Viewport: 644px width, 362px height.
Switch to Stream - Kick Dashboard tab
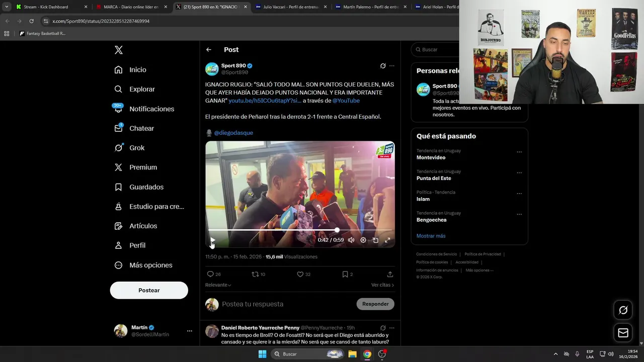(x=51, y=7)
